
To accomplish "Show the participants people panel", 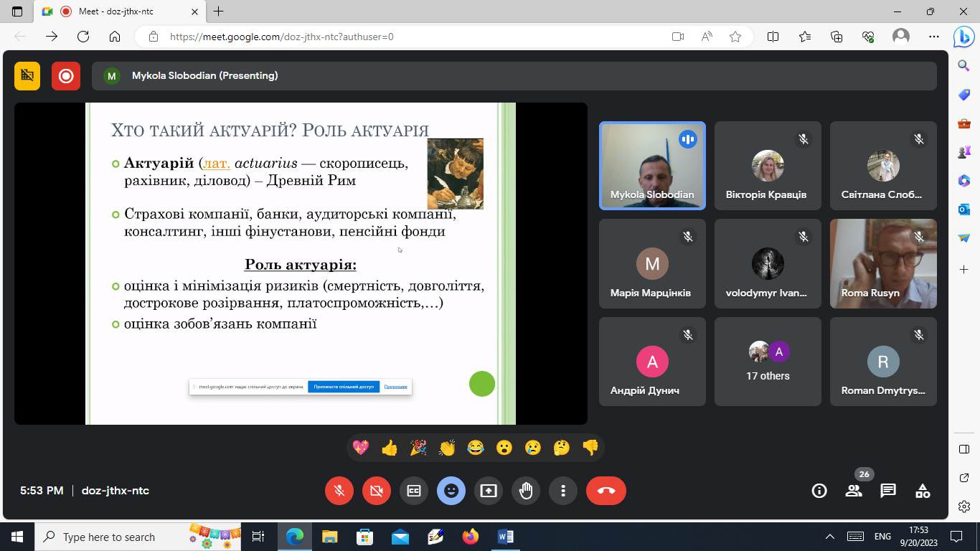I will pos(854,491).
